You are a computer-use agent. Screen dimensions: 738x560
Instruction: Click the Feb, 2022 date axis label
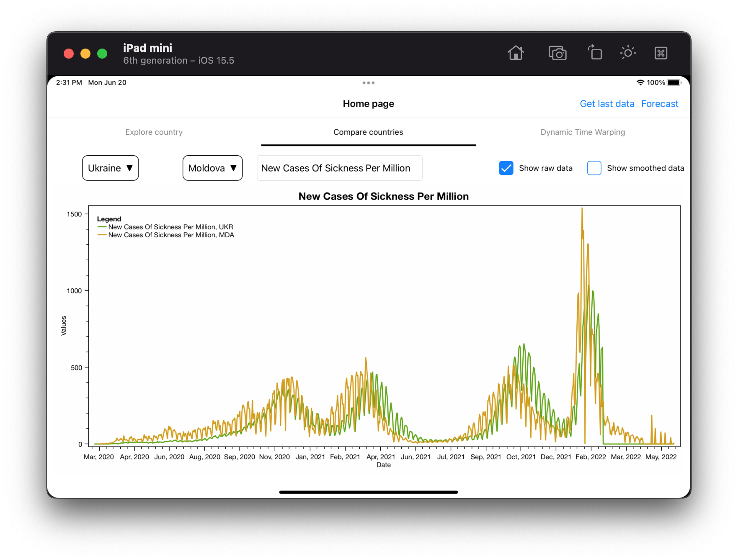point(591,457)
